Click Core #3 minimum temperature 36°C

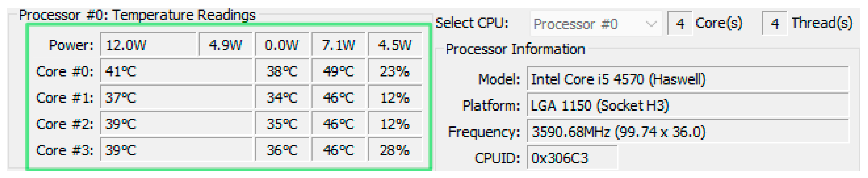282,150
